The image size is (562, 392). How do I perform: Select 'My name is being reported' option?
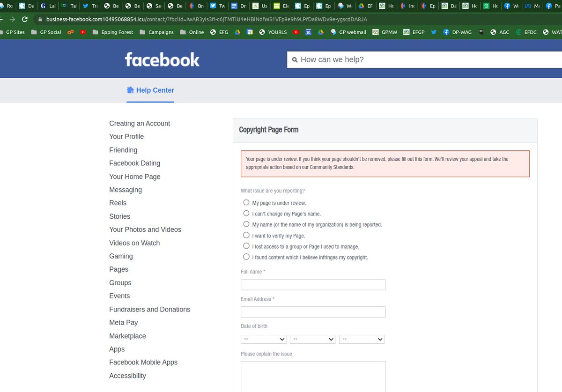coord(246,224)
